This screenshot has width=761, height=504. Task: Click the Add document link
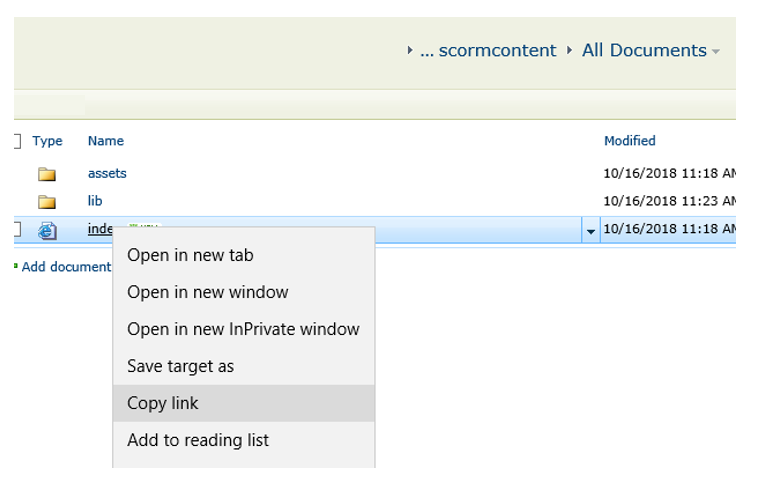click(x=66, y=267)
